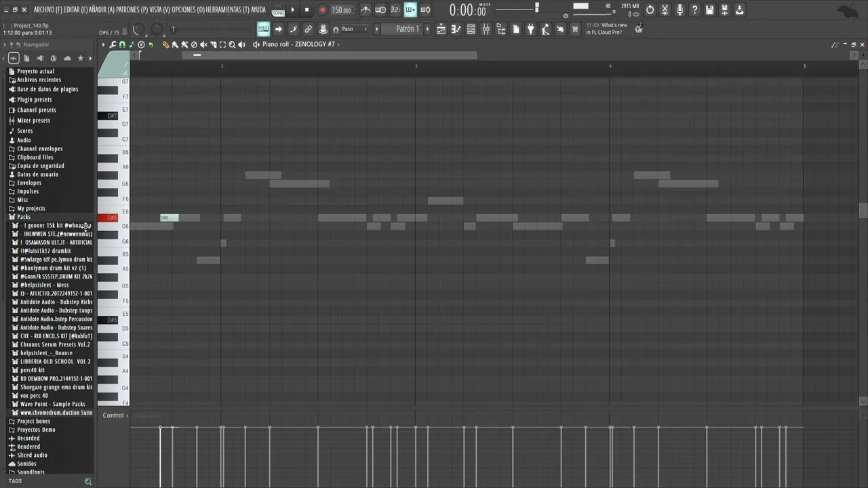Click the help question mark icon
This screenshot has height=488, width=868.
pyautogui.click(x=694, y=10)
